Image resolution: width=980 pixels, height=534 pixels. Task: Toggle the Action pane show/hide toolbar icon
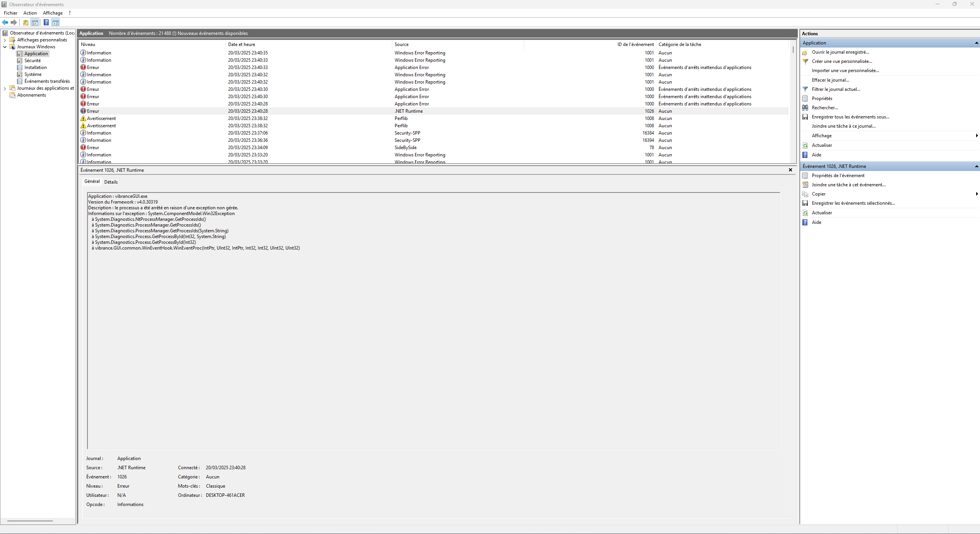(56, 22)
